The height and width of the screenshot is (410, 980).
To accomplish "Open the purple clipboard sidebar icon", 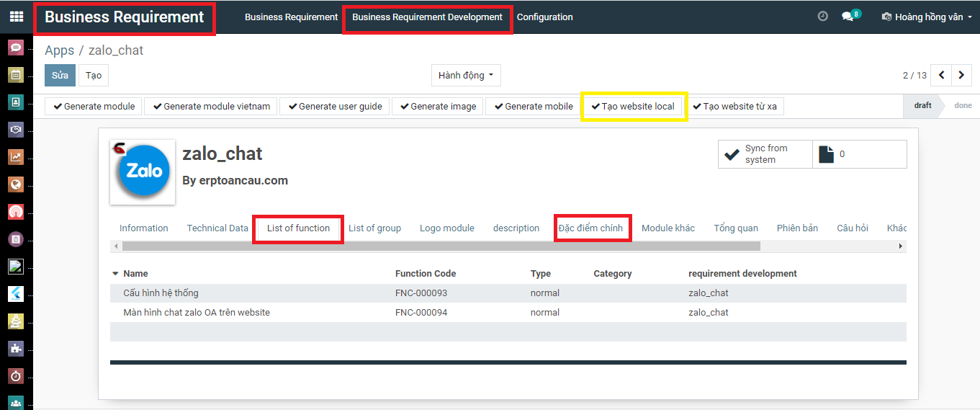I will click(16, 239).
